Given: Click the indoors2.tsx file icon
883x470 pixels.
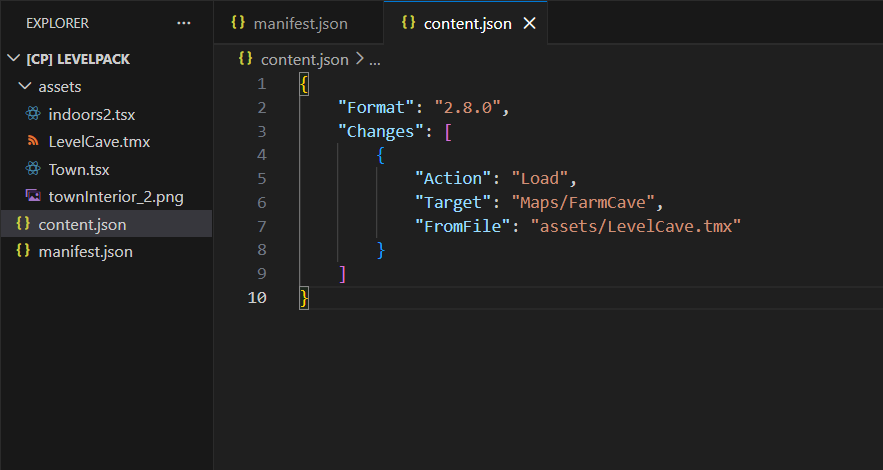Looking at the screenshot, I should (33, 114).
